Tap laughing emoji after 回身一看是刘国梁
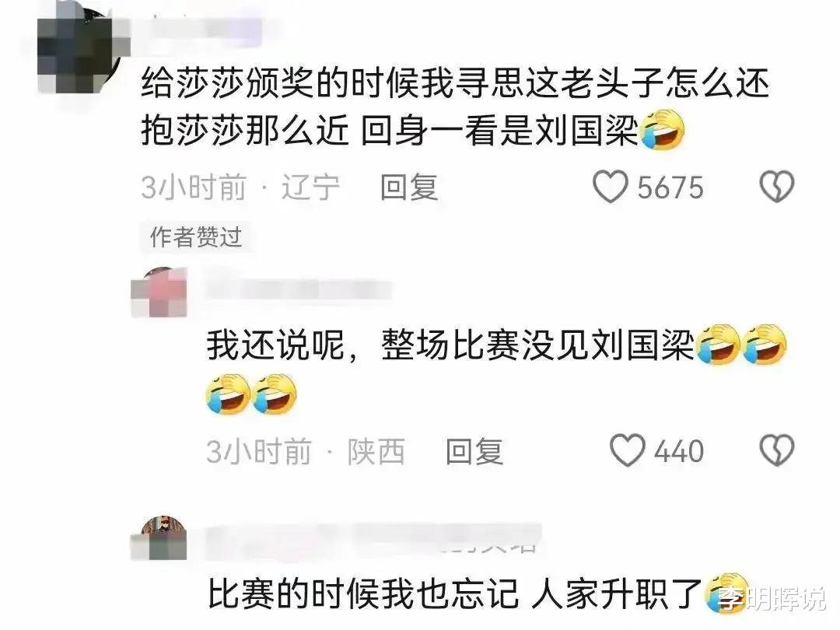Viewport: 840px width, 630px height. (663, 129)
